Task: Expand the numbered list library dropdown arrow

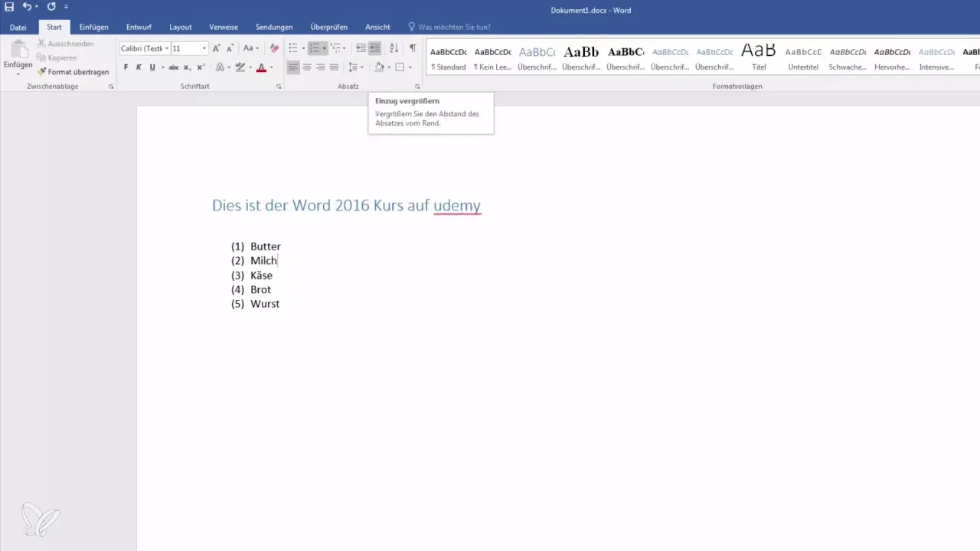Action: point(325,48)
